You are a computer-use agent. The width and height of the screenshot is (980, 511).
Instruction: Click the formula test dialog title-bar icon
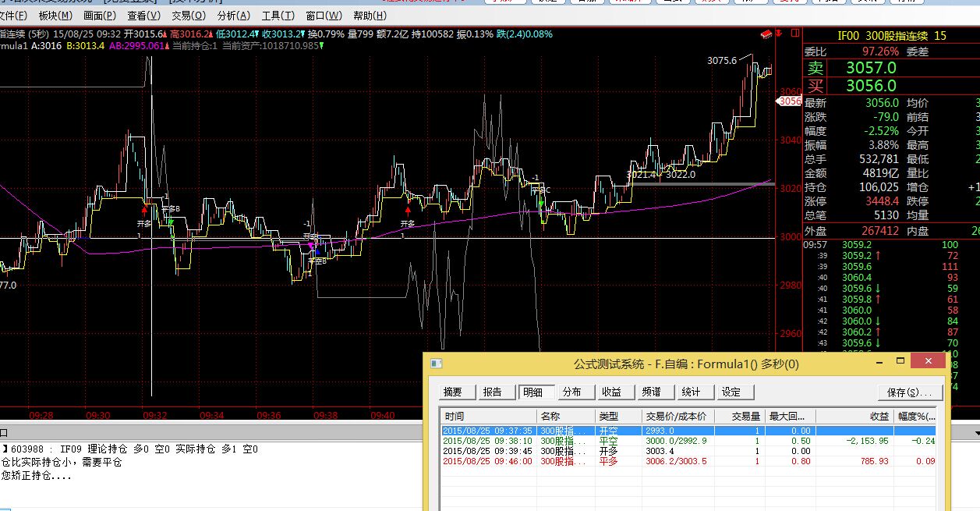click(x=437, y=364)
